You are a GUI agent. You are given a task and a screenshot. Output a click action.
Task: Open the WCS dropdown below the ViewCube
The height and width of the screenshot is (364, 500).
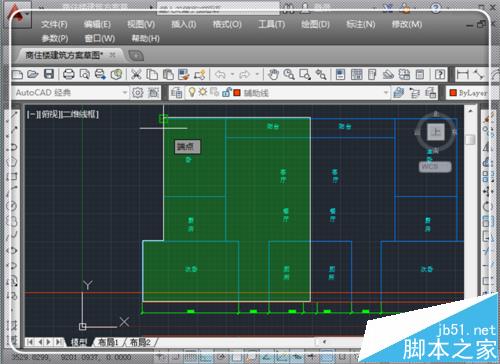coord(435,167)
